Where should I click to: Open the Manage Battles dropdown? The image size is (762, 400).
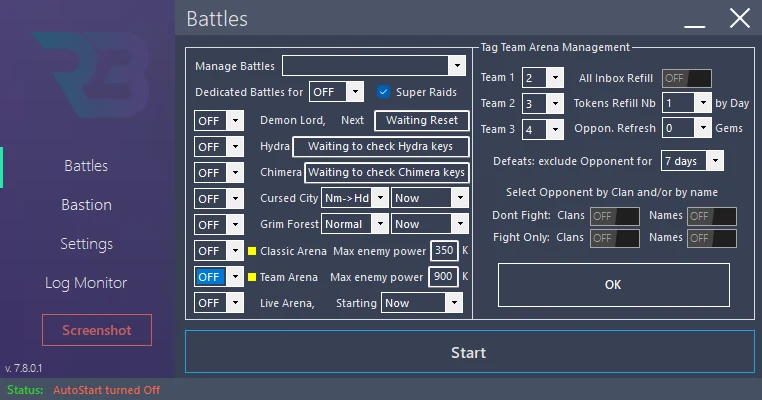point(374,66)
